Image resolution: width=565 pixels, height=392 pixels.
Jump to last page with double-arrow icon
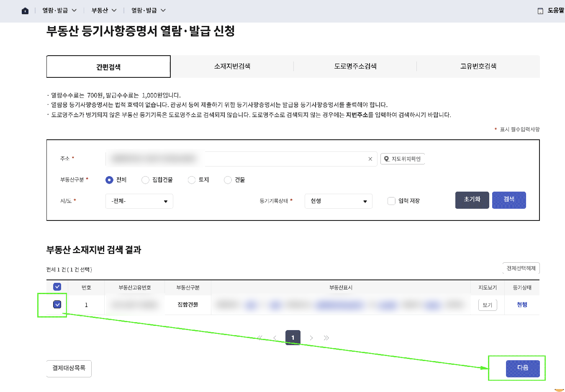326,338
